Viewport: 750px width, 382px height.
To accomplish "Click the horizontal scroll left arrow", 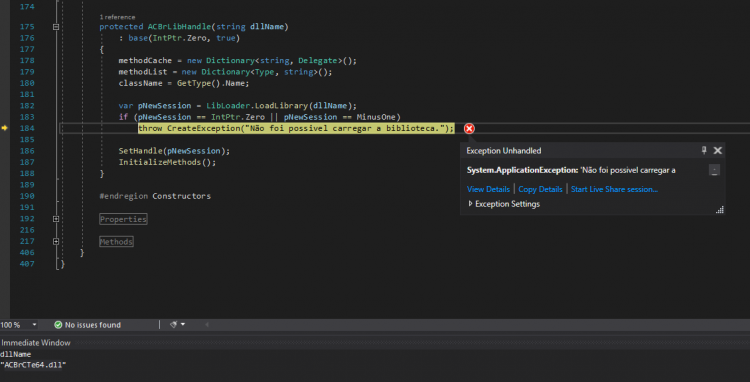I will 207,325.
